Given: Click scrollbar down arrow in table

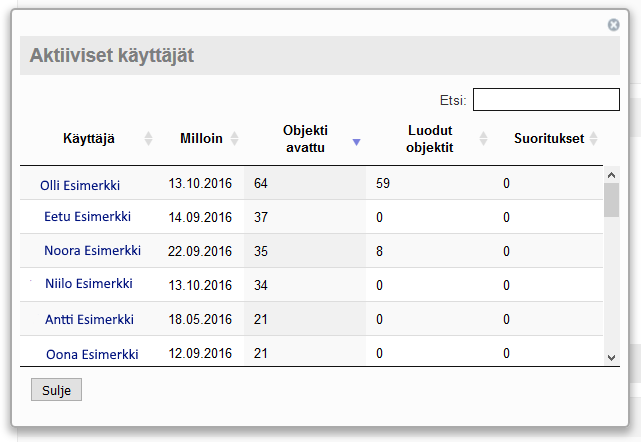Looking at the screenshot, I should coord(612,358).
